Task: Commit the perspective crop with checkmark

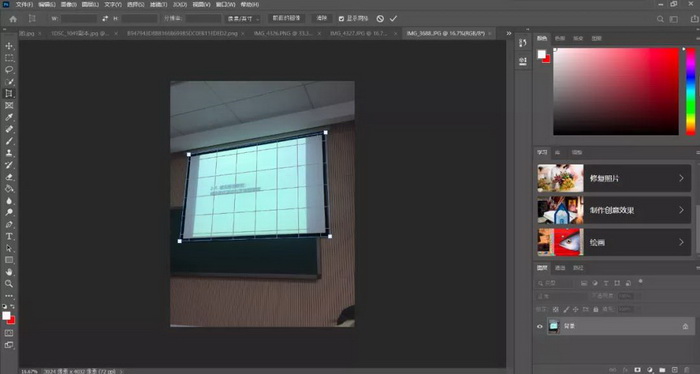Action: (393, 19)
